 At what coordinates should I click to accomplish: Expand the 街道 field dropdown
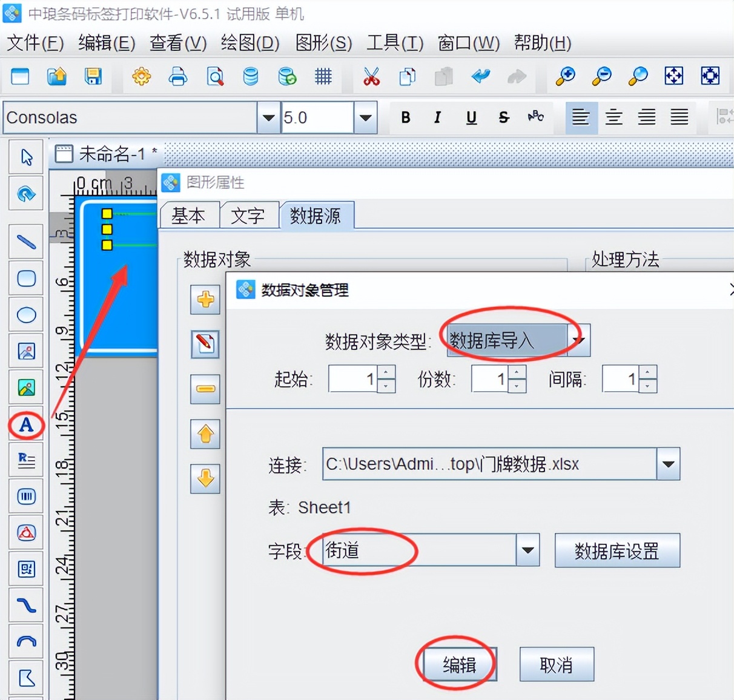click(x=527, y=550)
